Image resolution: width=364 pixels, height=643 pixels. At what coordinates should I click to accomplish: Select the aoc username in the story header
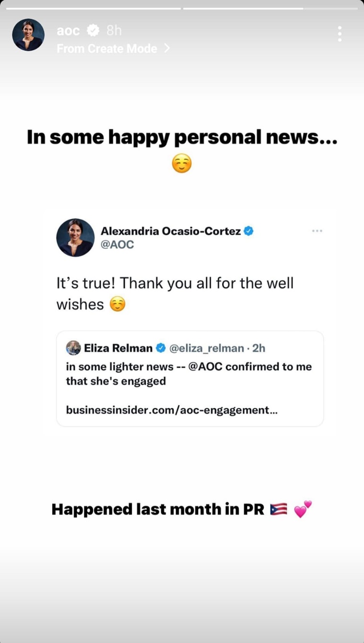point(69,30)
